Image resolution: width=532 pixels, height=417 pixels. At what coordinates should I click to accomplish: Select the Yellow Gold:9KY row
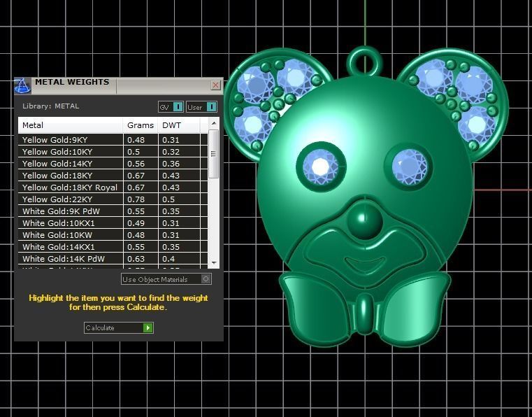pyautogui.click(x=113, y=139)
